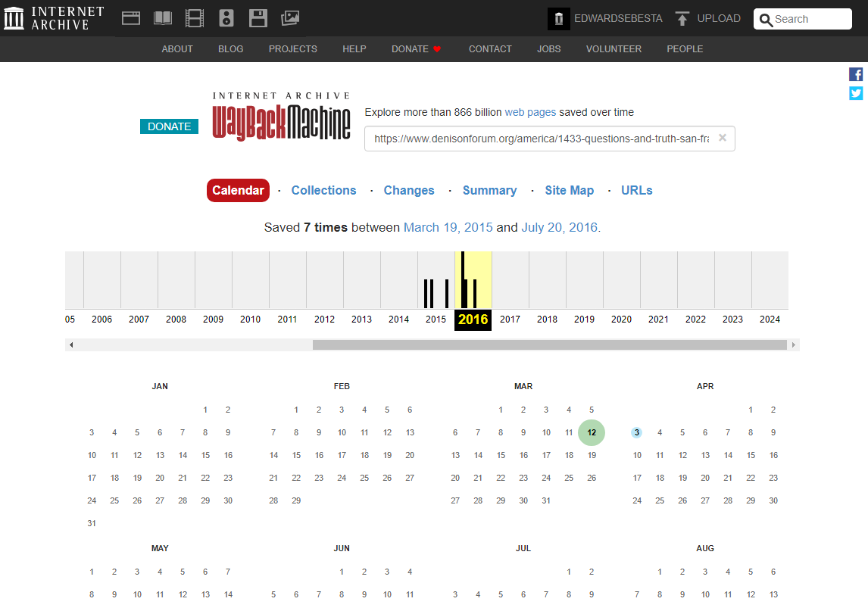
Task: Open the Web archive icon
Action: click(130, 18)
